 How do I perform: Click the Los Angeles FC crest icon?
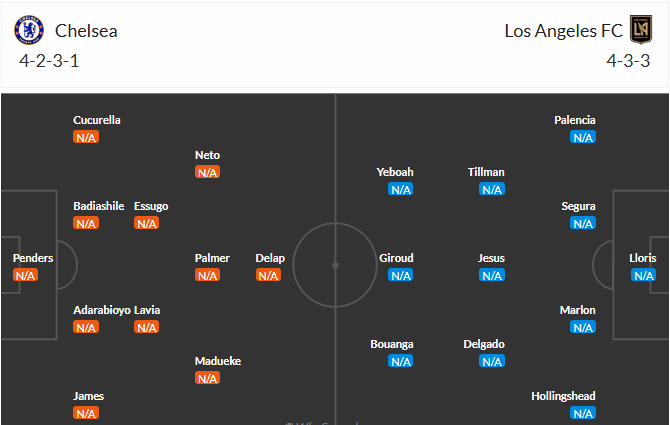coord(641,29)
